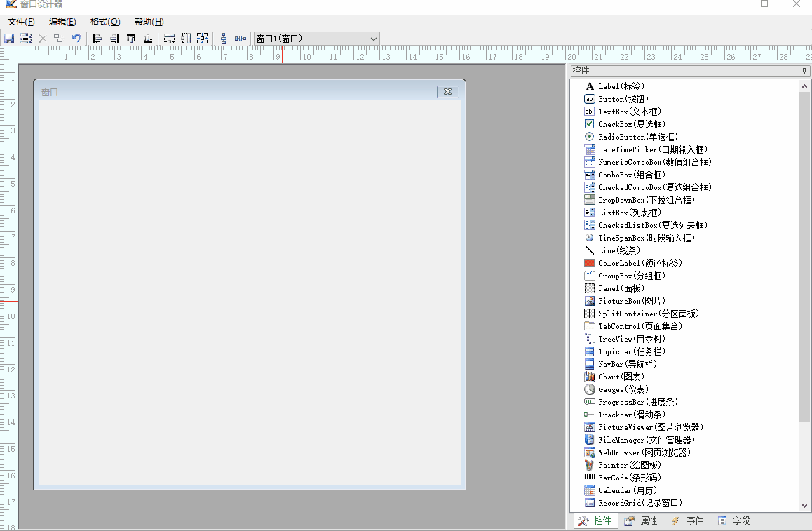
Task: Switch to the 事件 tab
Action: (687, 520)
